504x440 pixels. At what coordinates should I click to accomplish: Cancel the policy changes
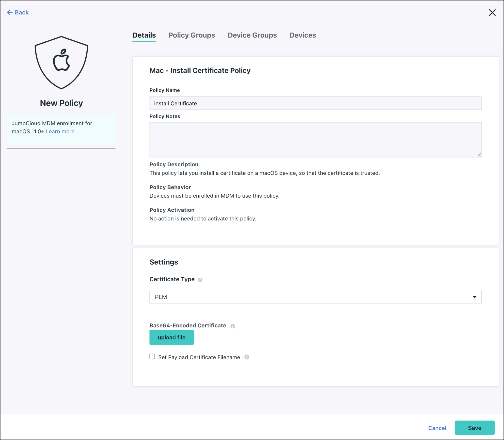(x=437, y=428)
